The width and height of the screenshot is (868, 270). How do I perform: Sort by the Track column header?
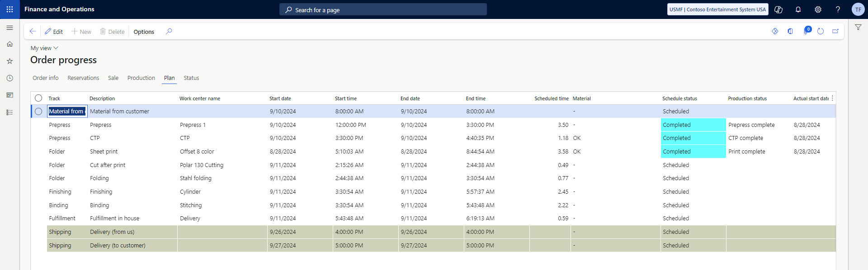pos(54,98)
